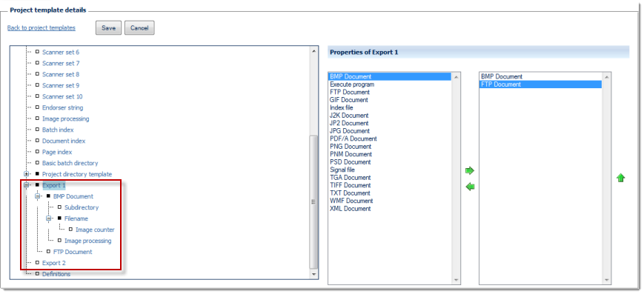
Task: Click available list scrollbar down arrow
Action: [456, 280]
